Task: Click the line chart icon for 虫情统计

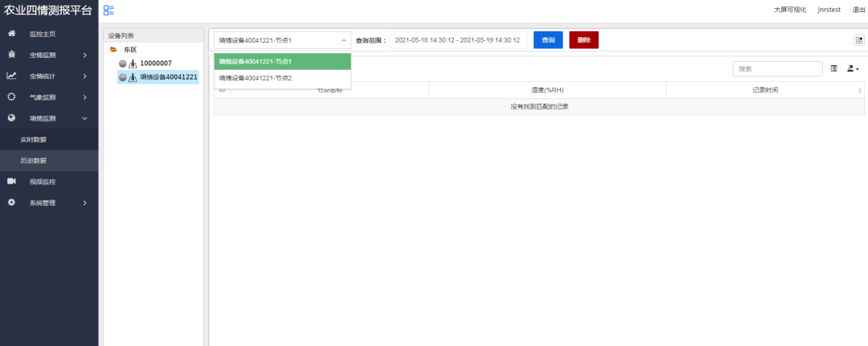Action: 11,76
